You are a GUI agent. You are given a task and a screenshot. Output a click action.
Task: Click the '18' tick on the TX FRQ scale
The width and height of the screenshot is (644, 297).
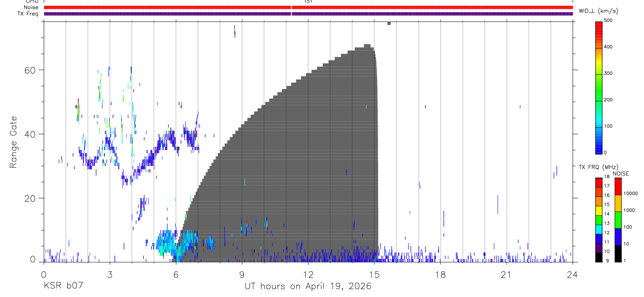(607, 177)
